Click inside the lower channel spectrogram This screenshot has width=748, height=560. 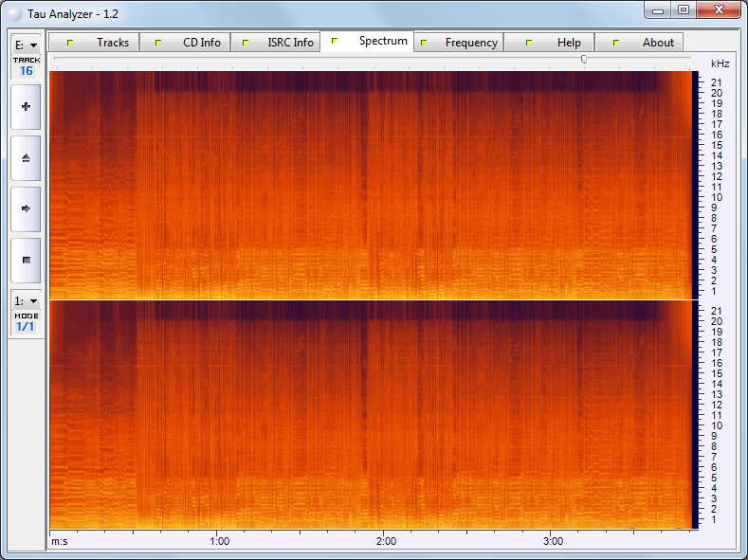tap(370, 415)
